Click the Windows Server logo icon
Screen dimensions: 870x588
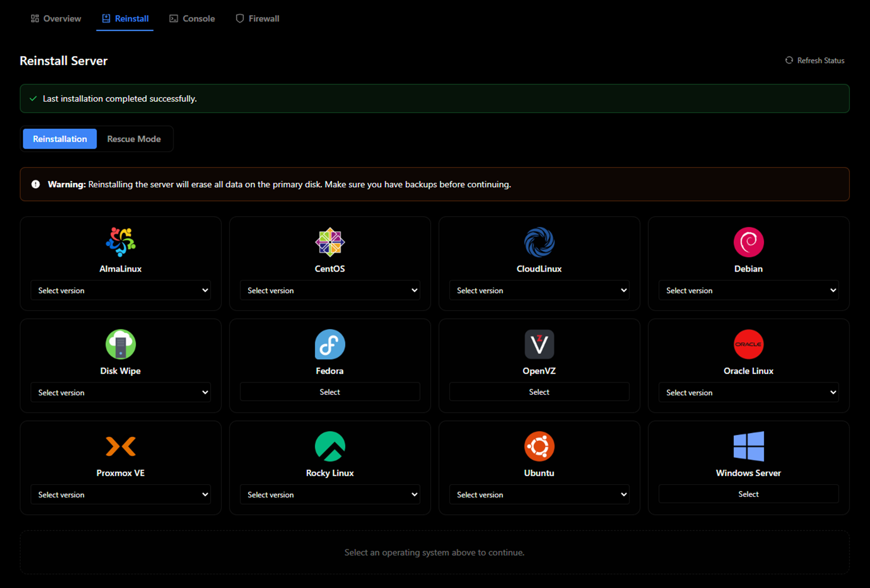coord(748,446)
